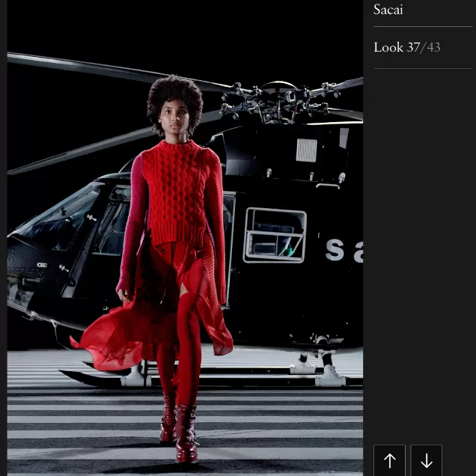Open the runway photo by clicking the red sweater

pos(176,191)
